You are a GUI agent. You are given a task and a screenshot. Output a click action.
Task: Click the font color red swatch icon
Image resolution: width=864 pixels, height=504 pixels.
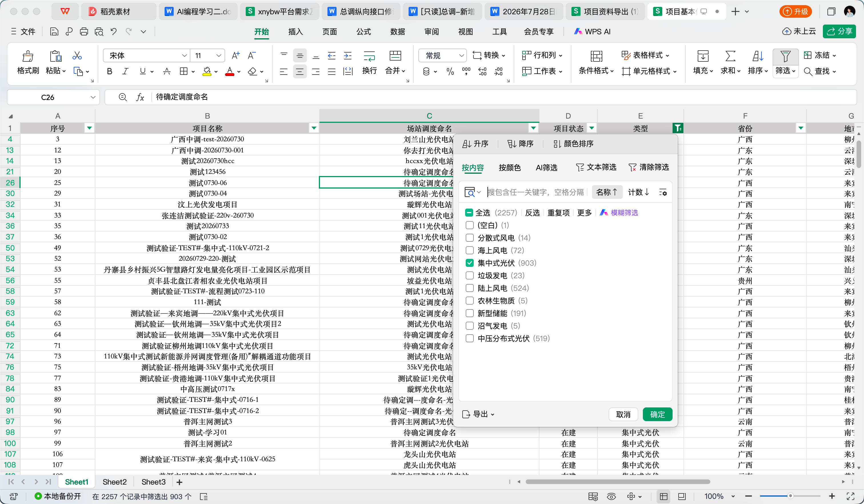[229, 71]
